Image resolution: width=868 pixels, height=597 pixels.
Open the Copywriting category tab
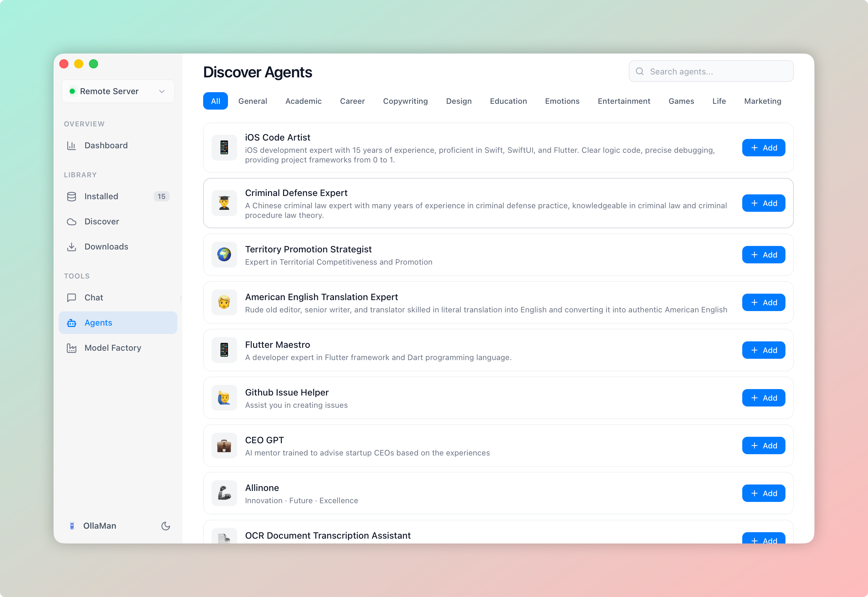(x=405, y=101)
